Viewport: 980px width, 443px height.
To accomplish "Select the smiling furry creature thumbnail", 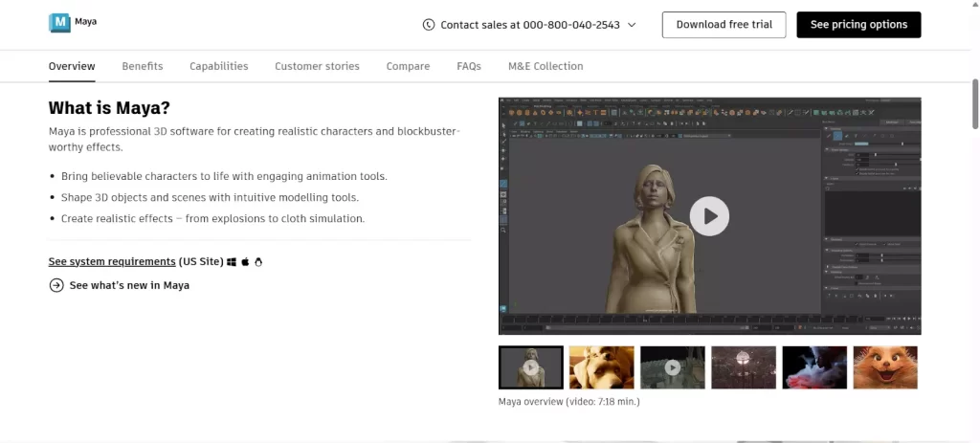I will pos(885,367).
